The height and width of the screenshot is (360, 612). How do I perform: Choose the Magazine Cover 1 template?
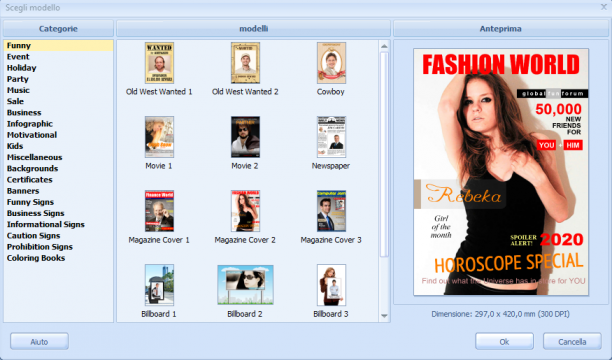click(x=159, y=211)
